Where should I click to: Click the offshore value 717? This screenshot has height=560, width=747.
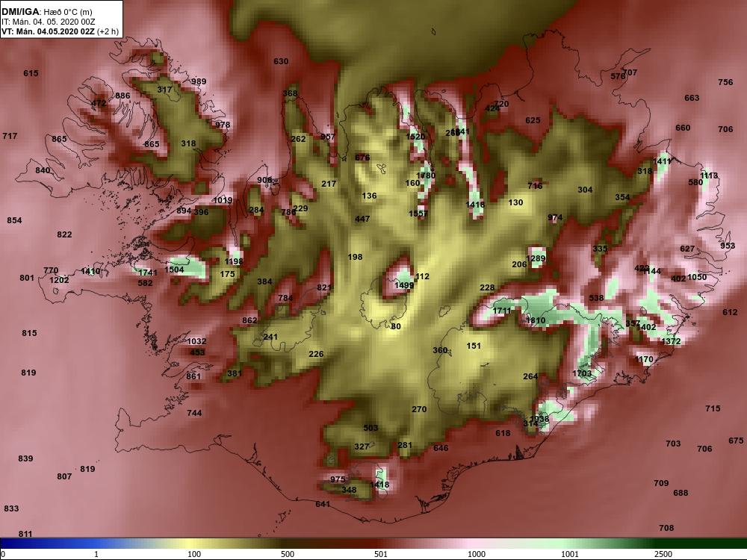click(x=10, y=136)
